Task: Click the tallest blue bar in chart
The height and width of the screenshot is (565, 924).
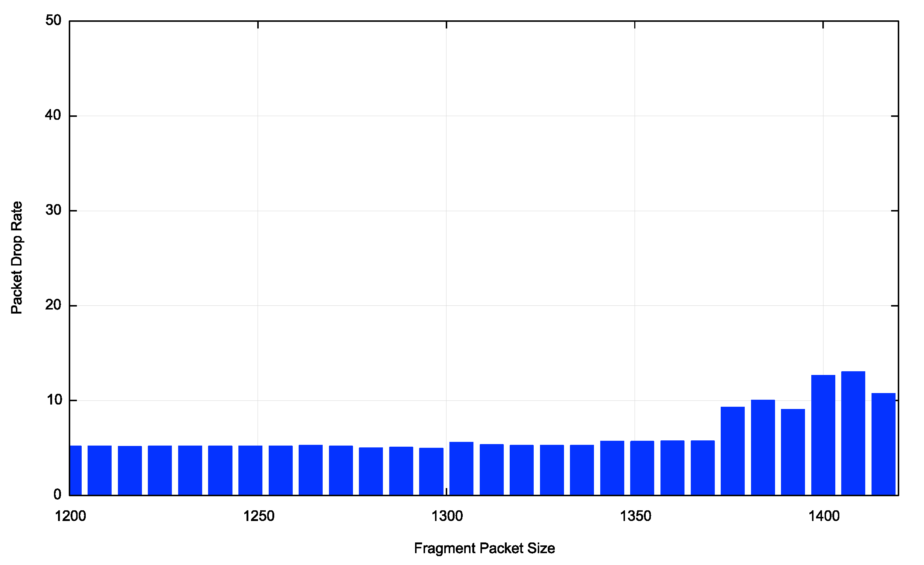Action: tap(853, 433)
